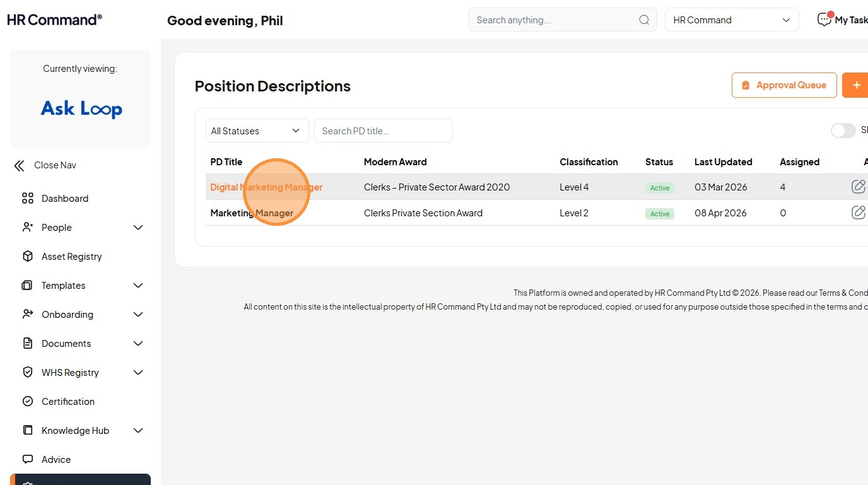Open My Tasks chat icon
Screen dimensions: 868x485
click(824, 20)
